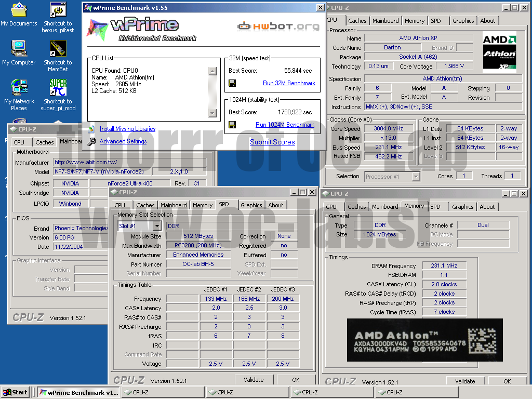Click Submit Scores link
This screenshot has height=399, width=532.
point(272,142)
